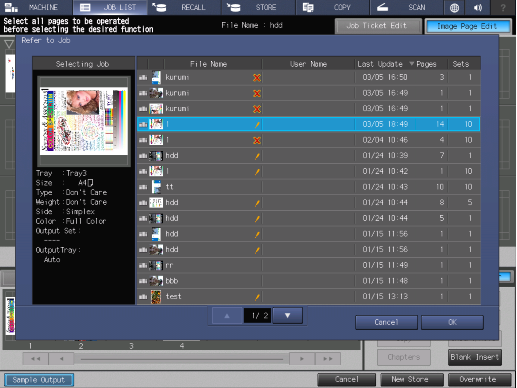Click the bottom bar Cancel button
The height and width of the screenshot is (388, 517).
coord(347,379)
